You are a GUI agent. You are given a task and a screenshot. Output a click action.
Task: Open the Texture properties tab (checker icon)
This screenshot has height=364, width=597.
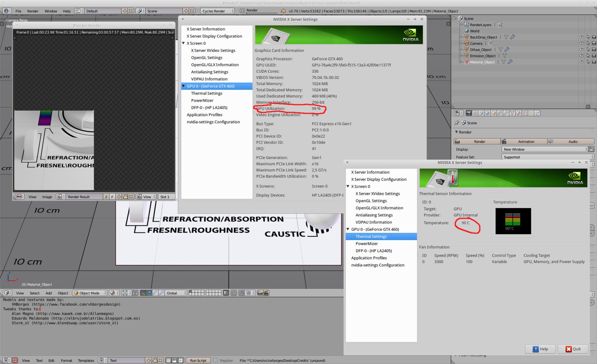(525, 113)
